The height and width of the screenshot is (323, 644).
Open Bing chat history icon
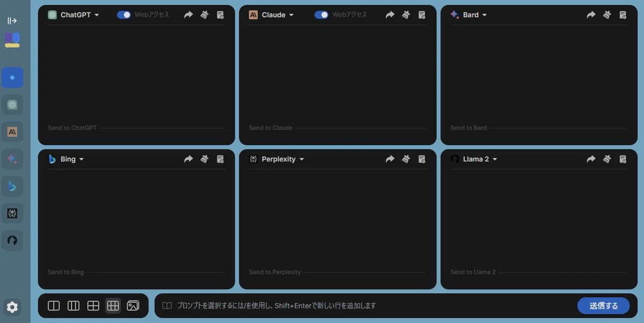[220, 159]
